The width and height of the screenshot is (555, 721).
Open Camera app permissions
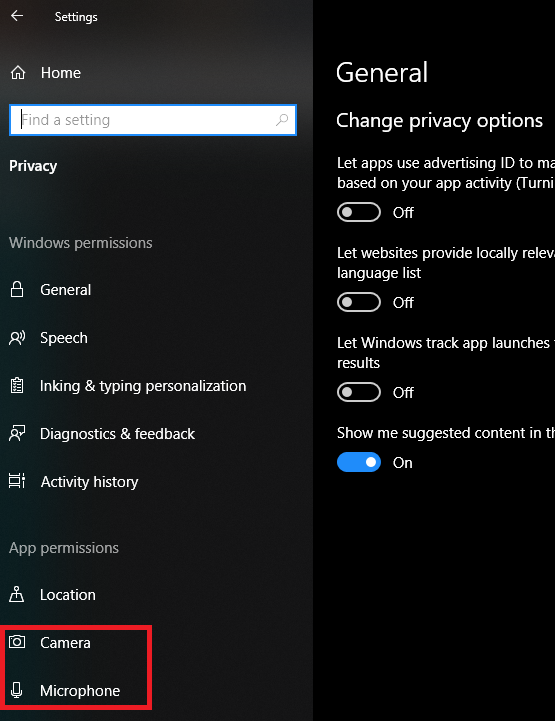pos(65,642)
